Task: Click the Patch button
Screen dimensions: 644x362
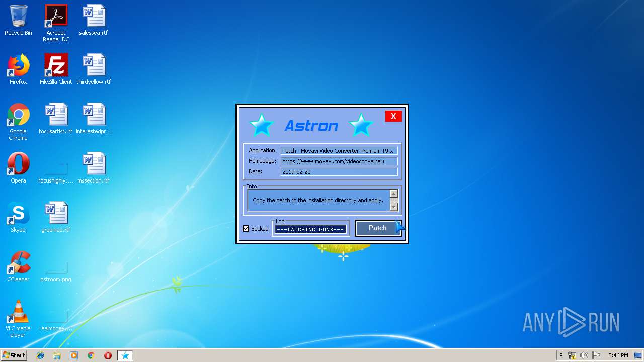Action: pyautogui.click(x=378, y=228)
